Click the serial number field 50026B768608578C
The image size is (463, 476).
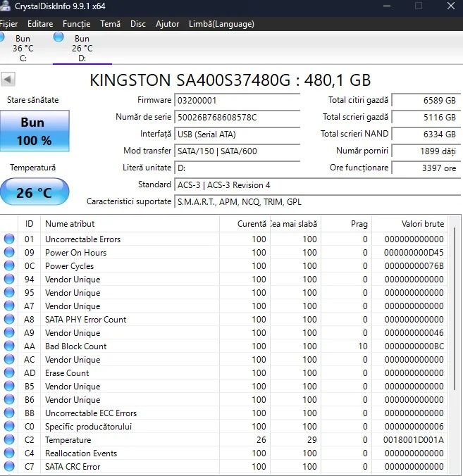pyautogui.click(x=237, y=117)
